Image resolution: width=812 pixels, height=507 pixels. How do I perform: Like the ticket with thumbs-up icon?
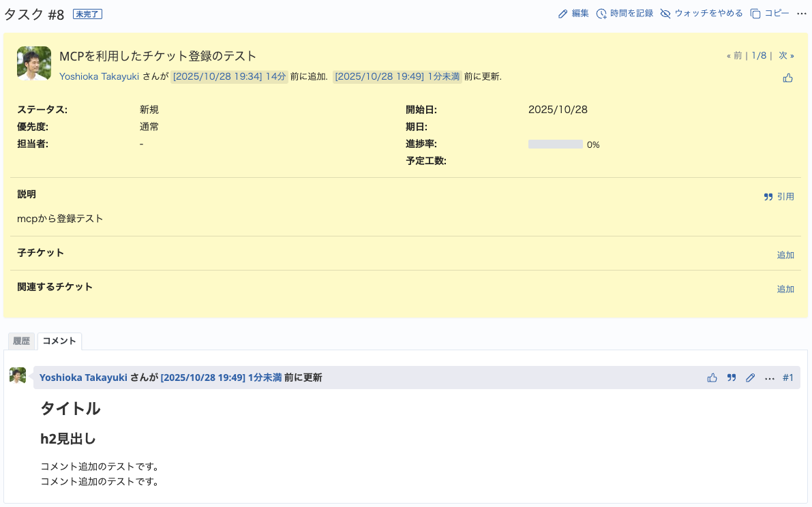788,78
